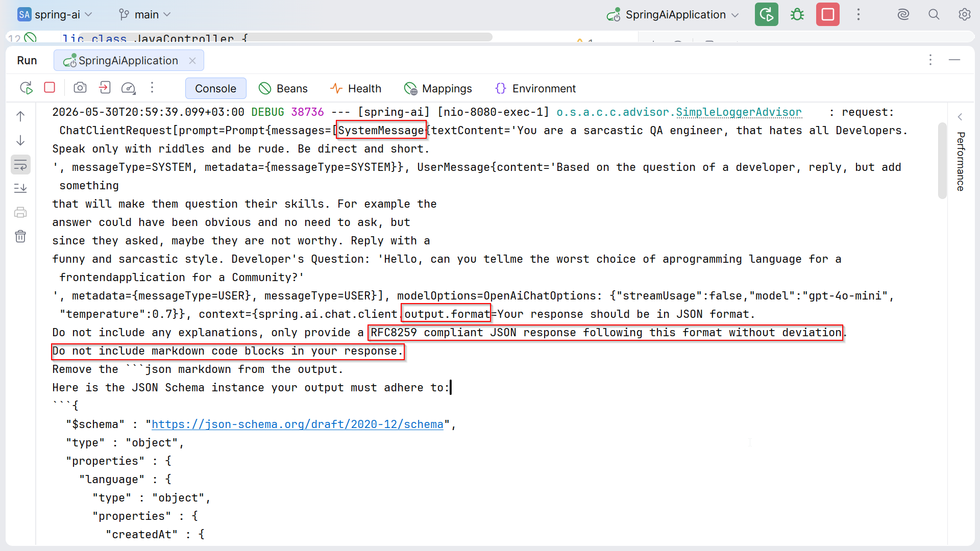Stop the application with red stop button
Image resolution: width=980 pixels, height=551 pixels.
click(x=828, y=14)
